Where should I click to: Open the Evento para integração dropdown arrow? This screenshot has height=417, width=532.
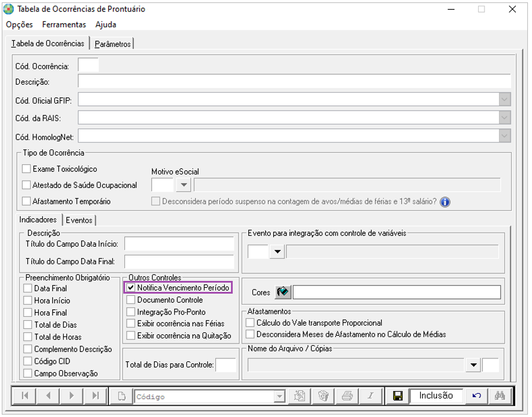coord(277,252)
